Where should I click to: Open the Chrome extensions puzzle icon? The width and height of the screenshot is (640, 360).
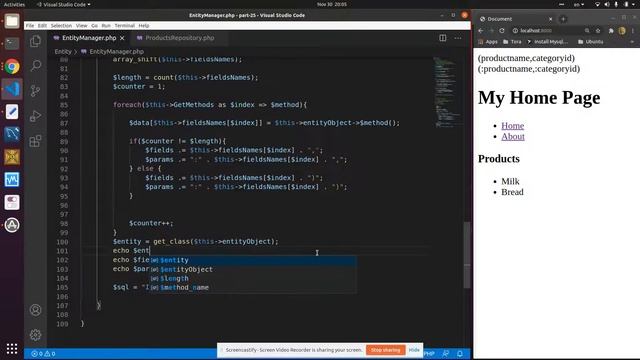[x=611, y=31]
